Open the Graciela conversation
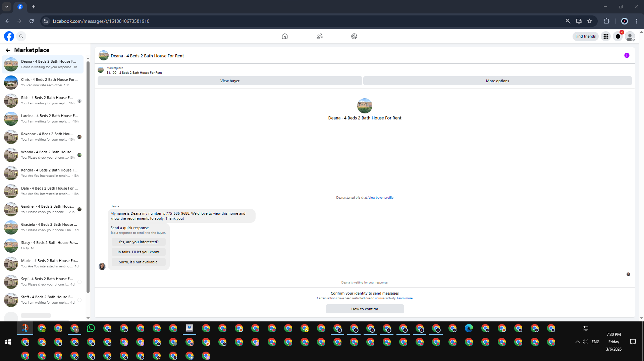 pos(43,227)
